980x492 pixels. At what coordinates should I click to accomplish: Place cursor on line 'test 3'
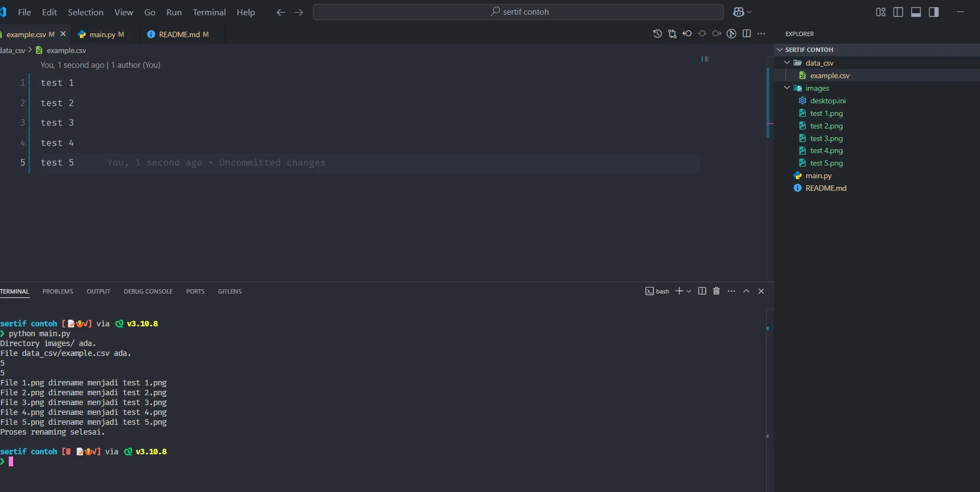click(57, 123)
